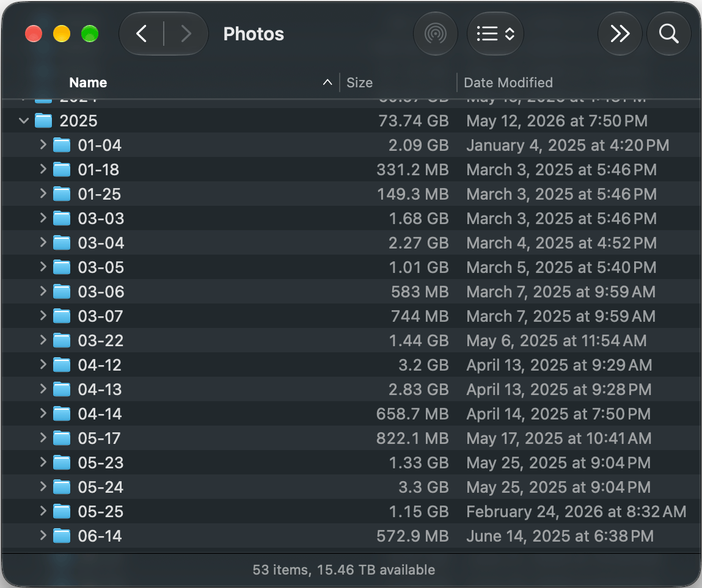Open the list view options dropdown
The image size is (702, 588).
[x=495, y=34]
